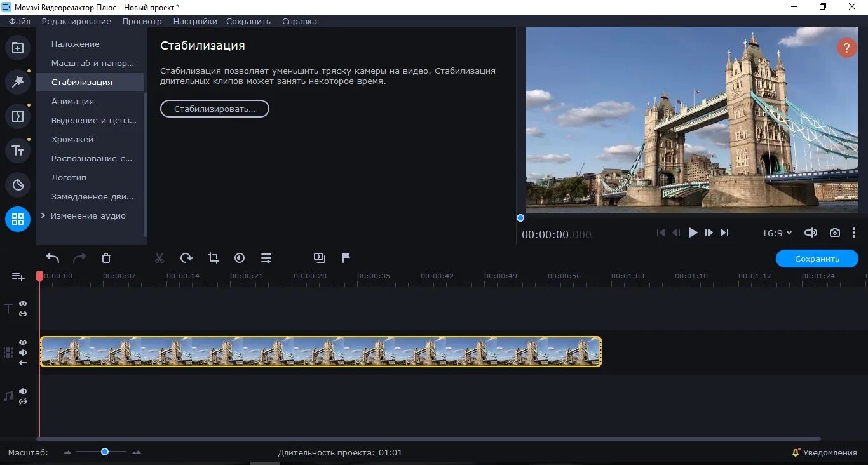Mute the audio track speaker icon
Viewport: 868px width, 465px height.
pyautogui.click(x=23, y=391)
